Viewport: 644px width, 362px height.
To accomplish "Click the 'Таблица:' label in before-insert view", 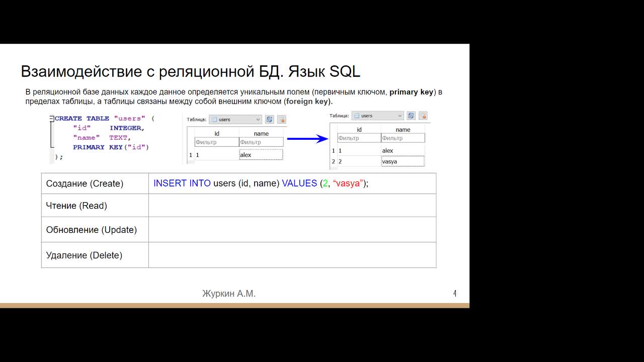I will [197, 120].
